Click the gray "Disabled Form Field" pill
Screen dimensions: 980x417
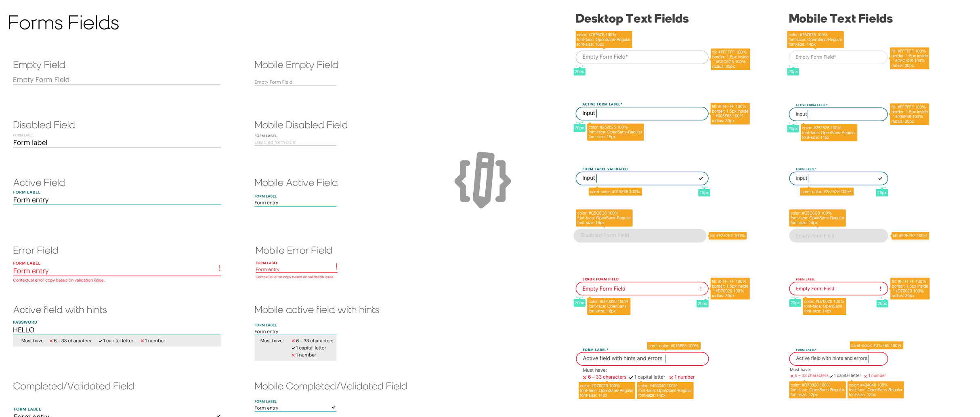640,236
